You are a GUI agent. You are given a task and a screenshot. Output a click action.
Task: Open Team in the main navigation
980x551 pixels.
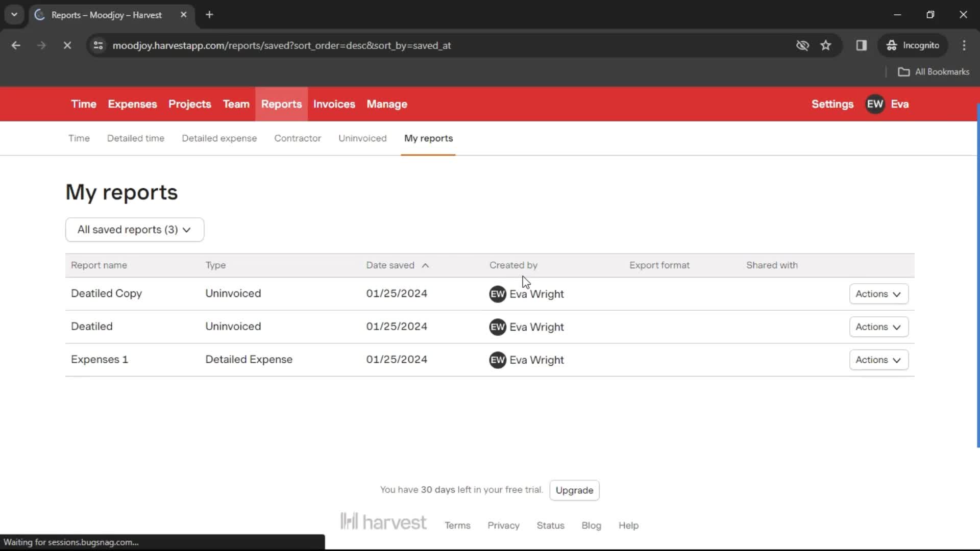coord(236,104)
